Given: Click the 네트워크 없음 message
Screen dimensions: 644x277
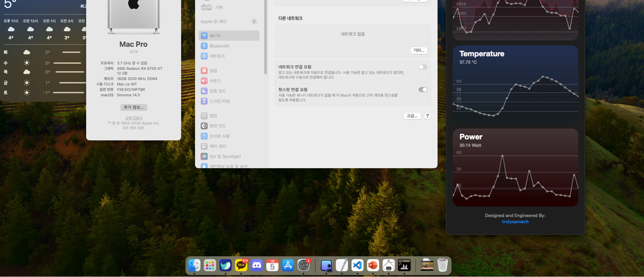Looking at the screenshot, I should click(x=353, y=34).
